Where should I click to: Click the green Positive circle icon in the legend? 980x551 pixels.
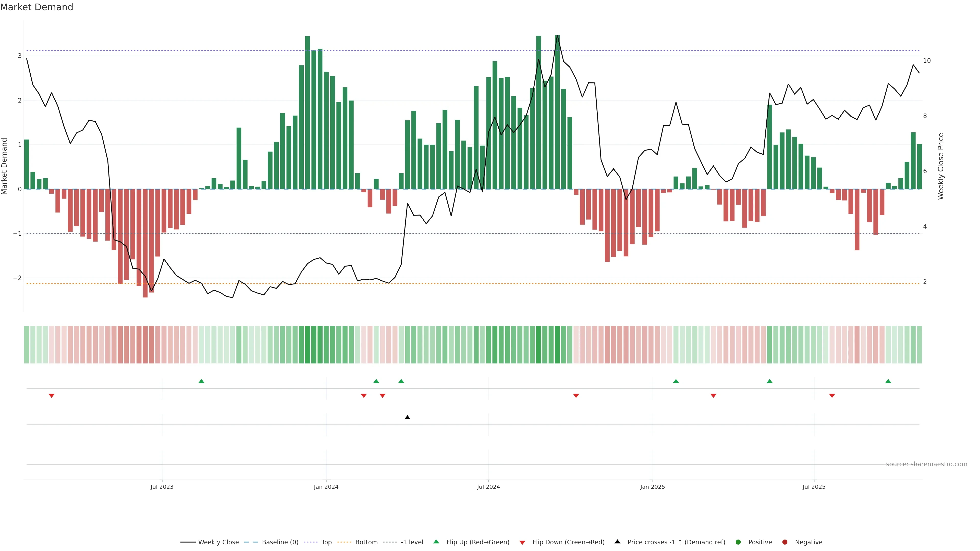[738, 542]
